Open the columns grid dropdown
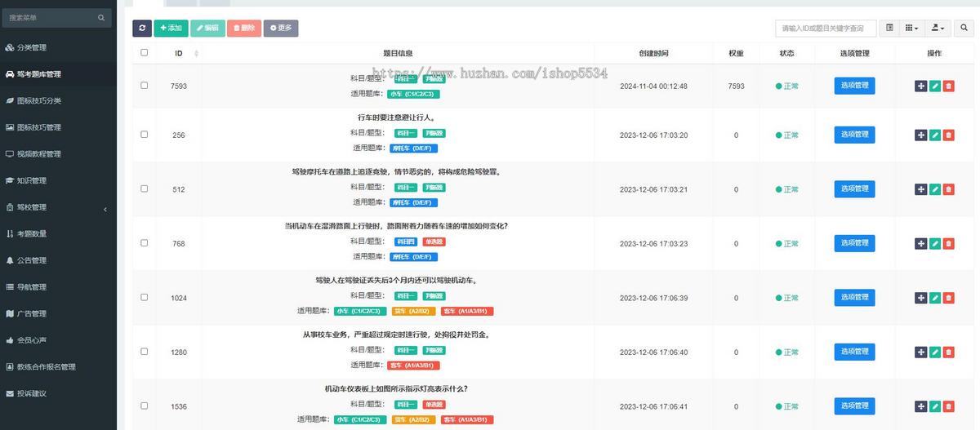This screenshot has height=430, width=980. point(911,29)
